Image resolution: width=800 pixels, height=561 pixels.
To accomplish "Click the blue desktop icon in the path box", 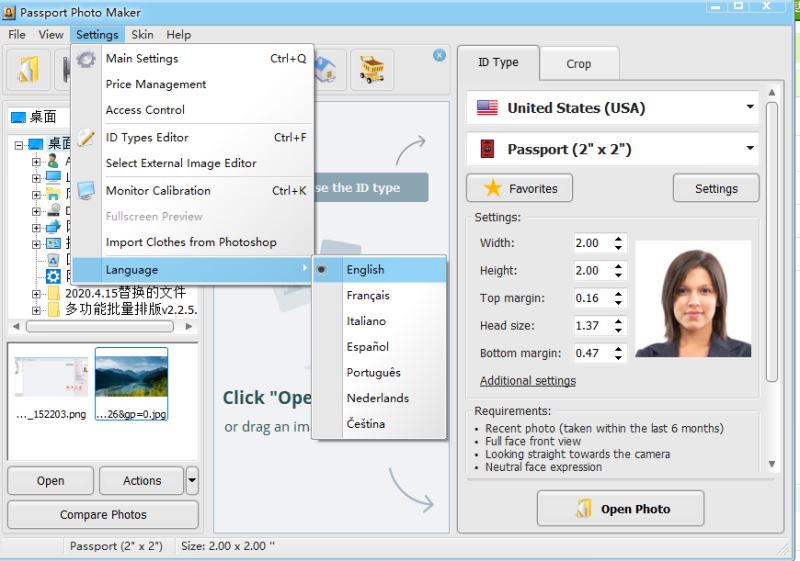I will [x=18, y=117].
